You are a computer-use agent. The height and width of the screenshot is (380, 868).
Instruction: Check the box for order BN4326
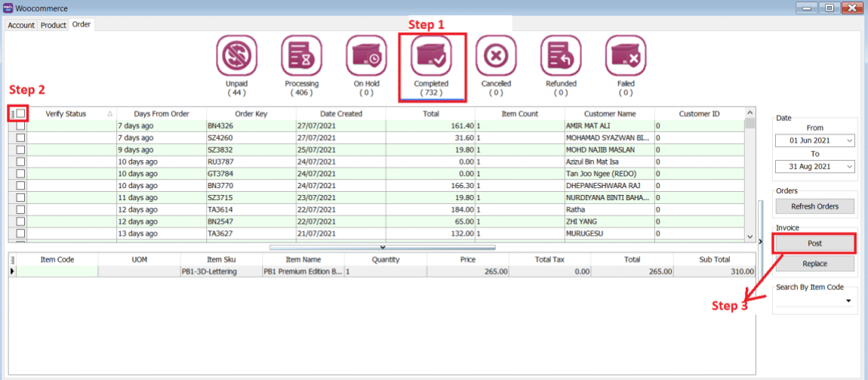point(21,126)
